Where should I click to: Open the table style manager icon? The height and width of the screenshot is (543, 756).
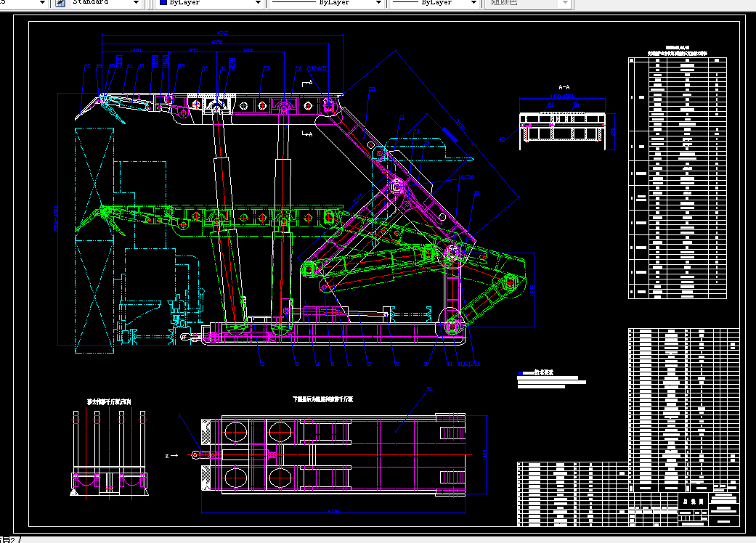(60, 3)
